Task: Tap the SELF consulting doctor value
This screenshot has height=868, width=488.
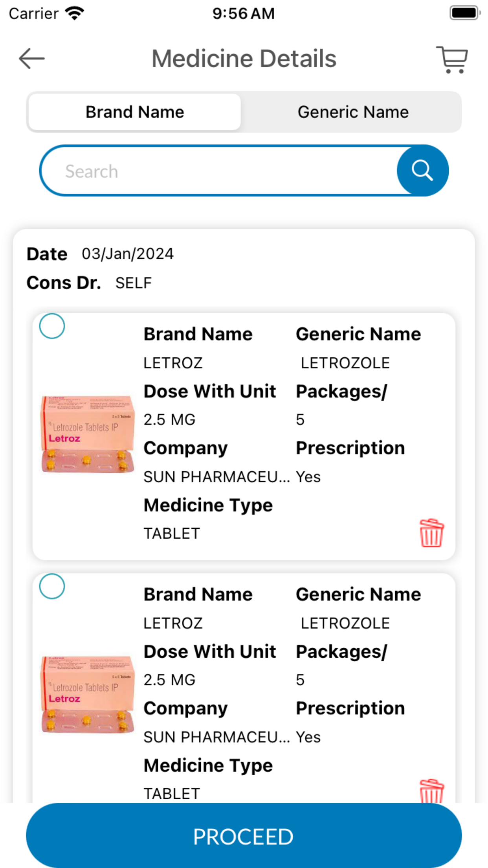Action: [x=134, y=283]
